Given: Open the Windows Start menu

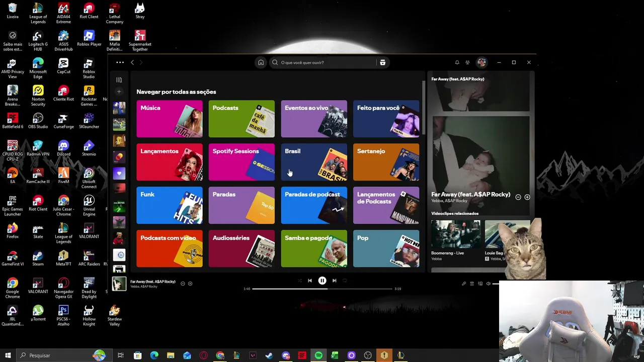Looking at the screenshot, I should click(8, 355).
